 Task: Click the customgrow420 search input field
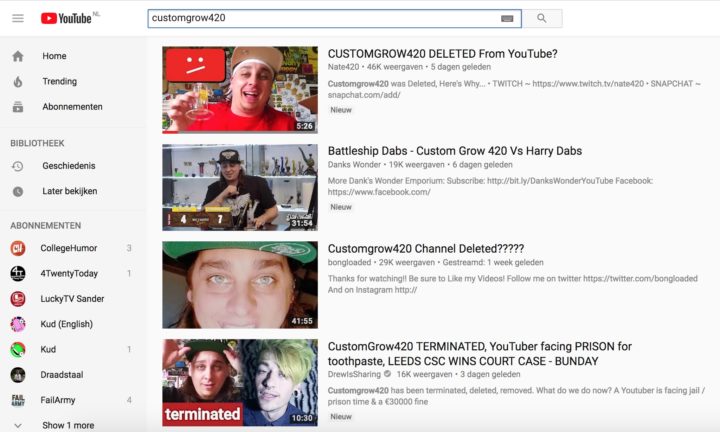(x=324, y=18)
